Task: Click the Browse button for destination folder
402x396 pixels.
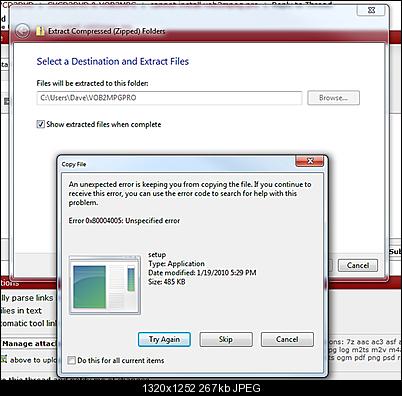Action: point(333,98)
